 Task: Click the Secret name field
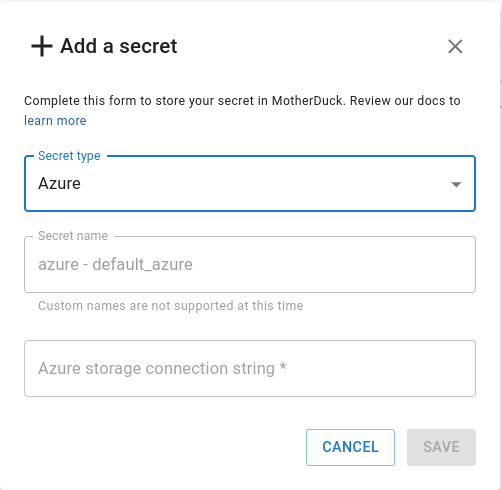click(x=250, y=264)
